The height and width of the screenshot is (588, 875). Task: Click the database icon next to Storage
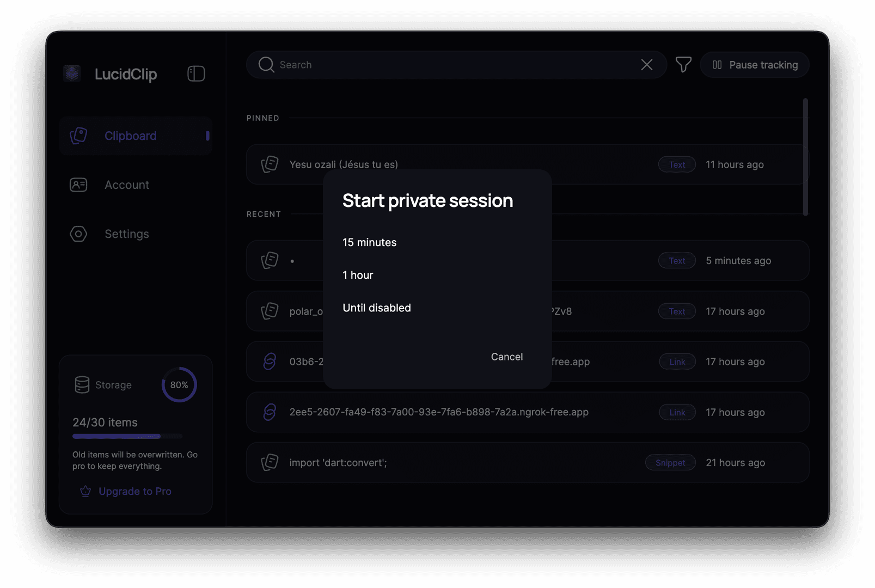coord(81,384)
